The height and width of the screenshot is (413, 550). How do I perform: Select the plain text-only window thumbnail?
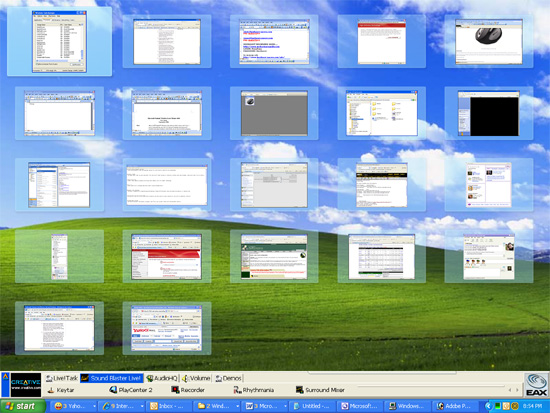click(167, 185)
